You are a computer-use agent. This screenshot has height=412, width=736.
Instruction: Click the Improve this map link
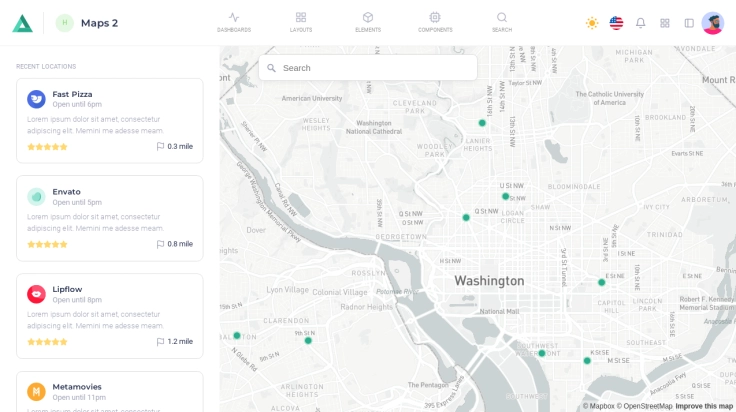point(704,406)
